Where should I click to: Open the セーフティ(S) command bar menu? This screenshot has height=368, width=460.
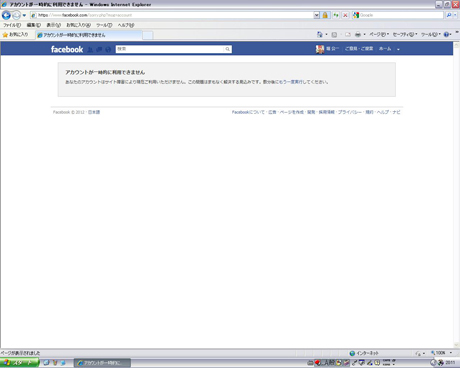coord(405,34)
